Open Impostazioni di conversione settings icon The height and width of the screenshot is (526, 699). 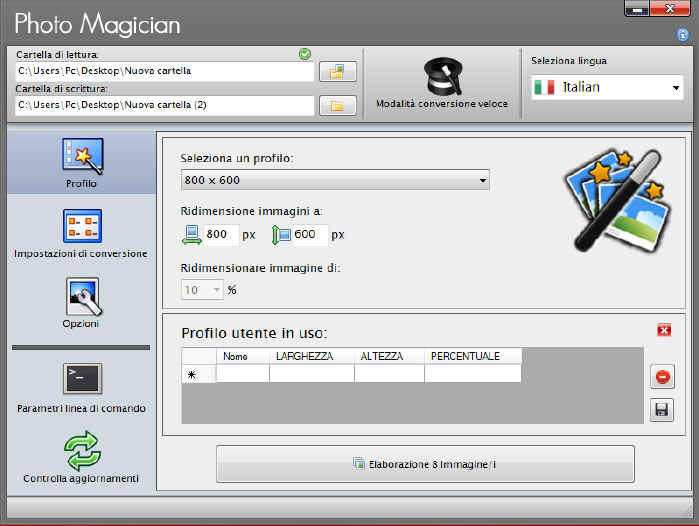pyautogui.click(x=82, y=226)
